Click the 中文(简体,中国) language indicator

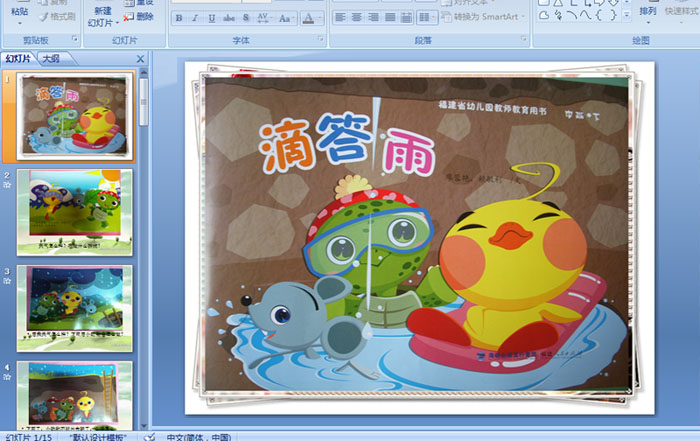pos(199,437)
